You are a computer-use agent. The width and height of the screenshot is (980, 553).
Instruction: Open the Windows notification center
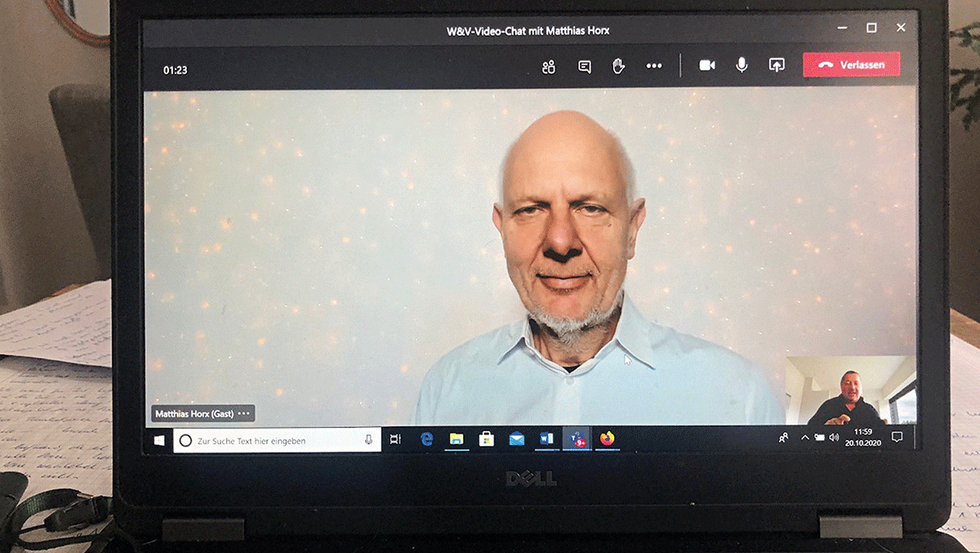click(x=898, y=437)
